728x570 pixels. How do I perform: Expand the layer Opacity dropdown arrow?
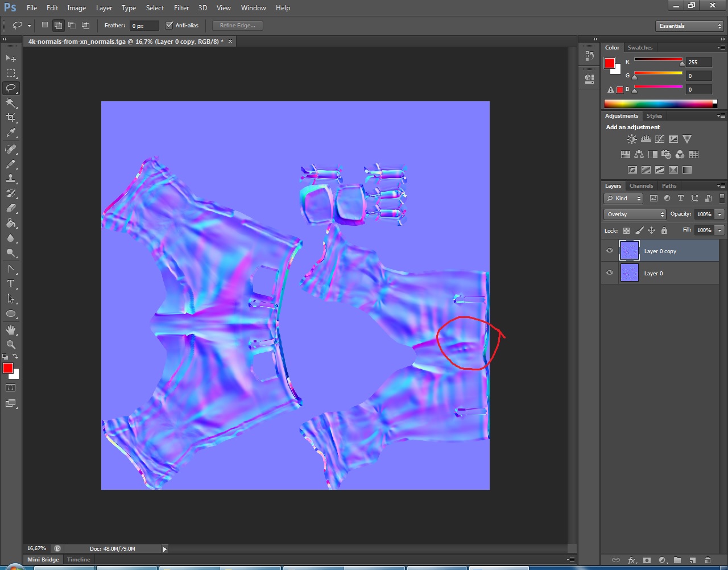(x=720, y=214)
